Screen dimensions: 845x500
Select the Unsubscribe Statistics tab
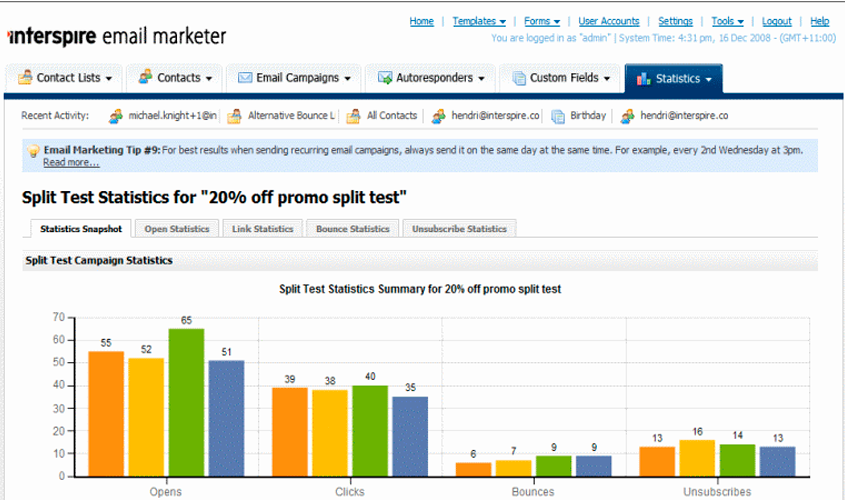459,229
